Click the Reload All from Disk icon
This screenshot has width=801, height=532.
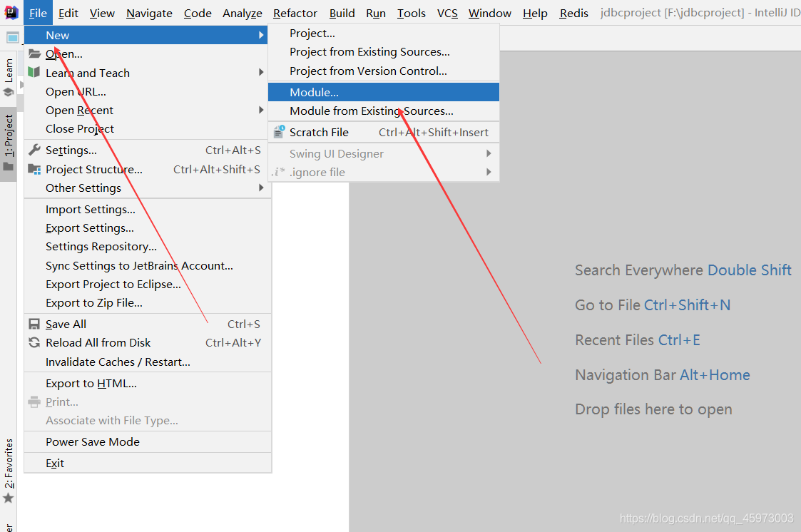pos(34,342)
